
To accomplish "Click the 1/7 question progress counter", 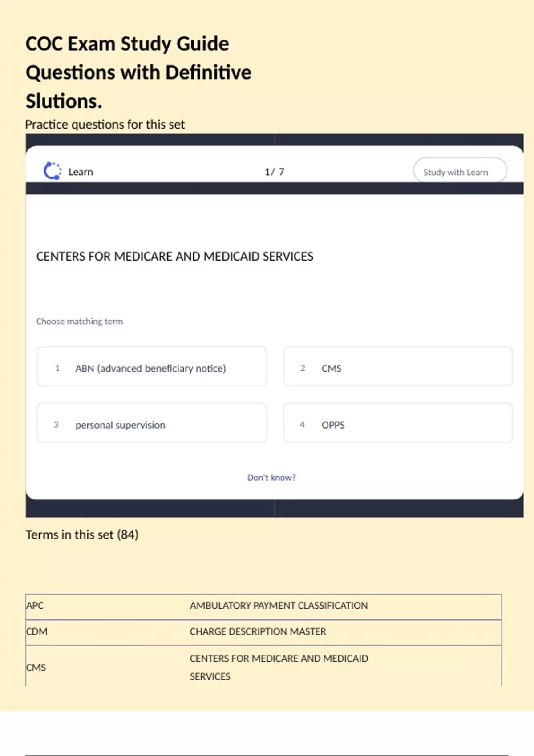I will pos(275,172).
